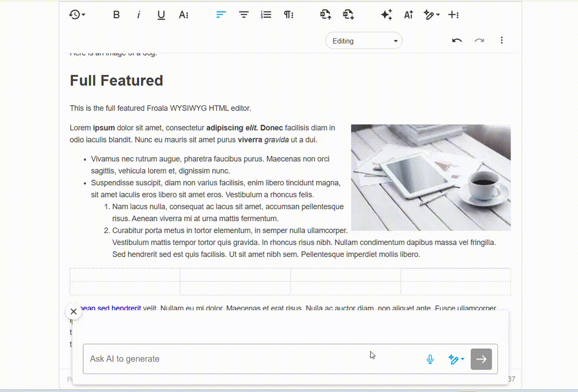This screenshot has height=392, width=578.
Task: Toggle bold formatting
Action: coord(116,15)
